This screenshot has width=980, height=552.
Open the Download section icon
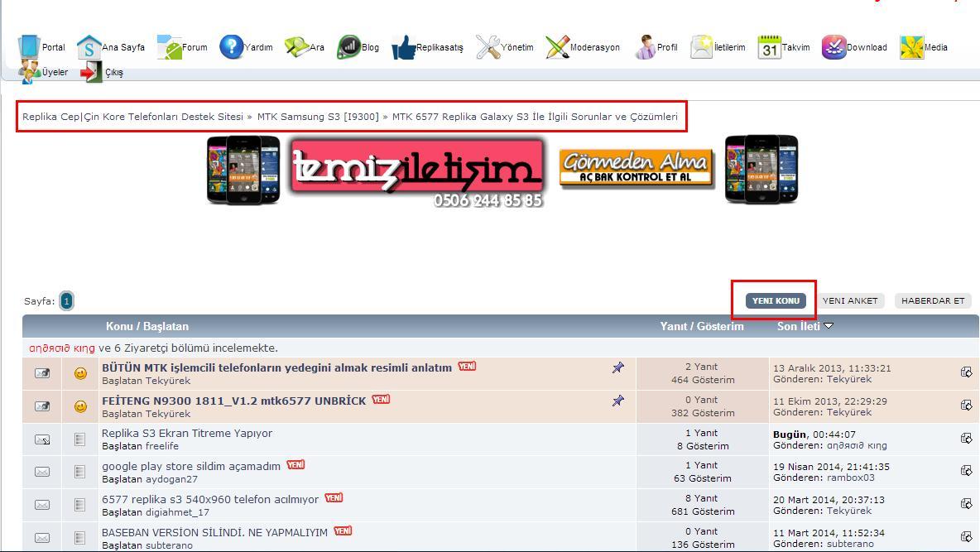[833, 47]
